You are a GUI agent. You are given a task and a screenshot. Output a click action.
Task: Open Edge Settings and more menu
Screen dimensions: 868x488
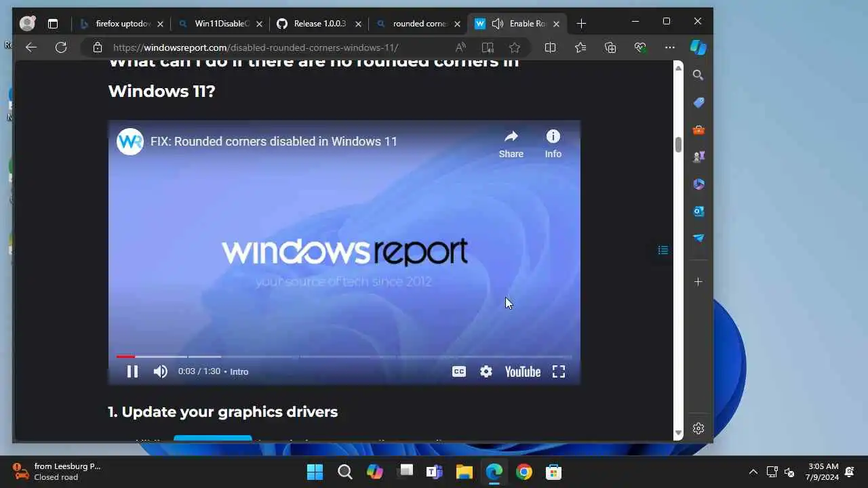point(670,47)
